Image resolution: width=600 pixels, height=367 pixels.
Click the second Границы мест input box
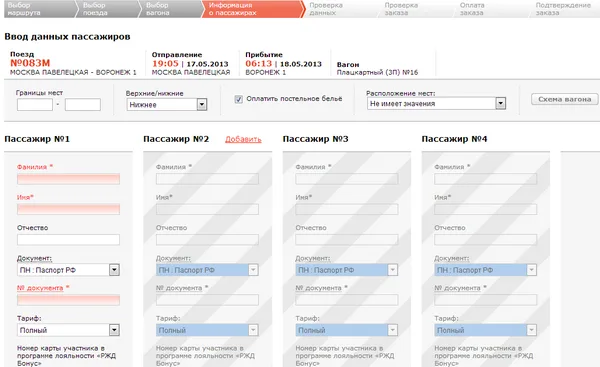click(x=83, y=104)
